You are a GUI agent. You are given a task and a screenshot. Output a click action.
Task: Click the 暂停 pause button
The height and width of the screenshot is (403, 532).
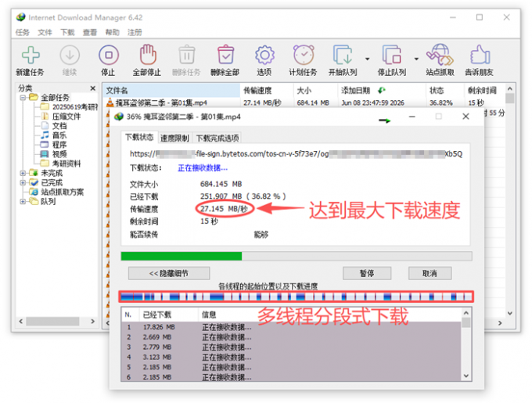367,273
